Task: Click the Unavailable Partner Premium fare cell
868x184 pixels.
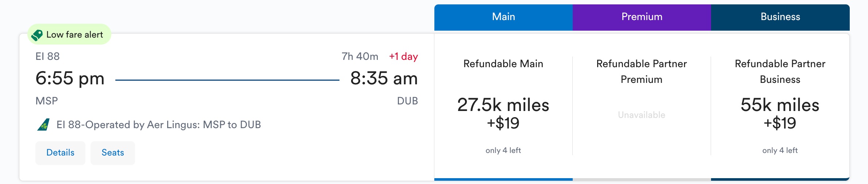Action: (641, 115)
